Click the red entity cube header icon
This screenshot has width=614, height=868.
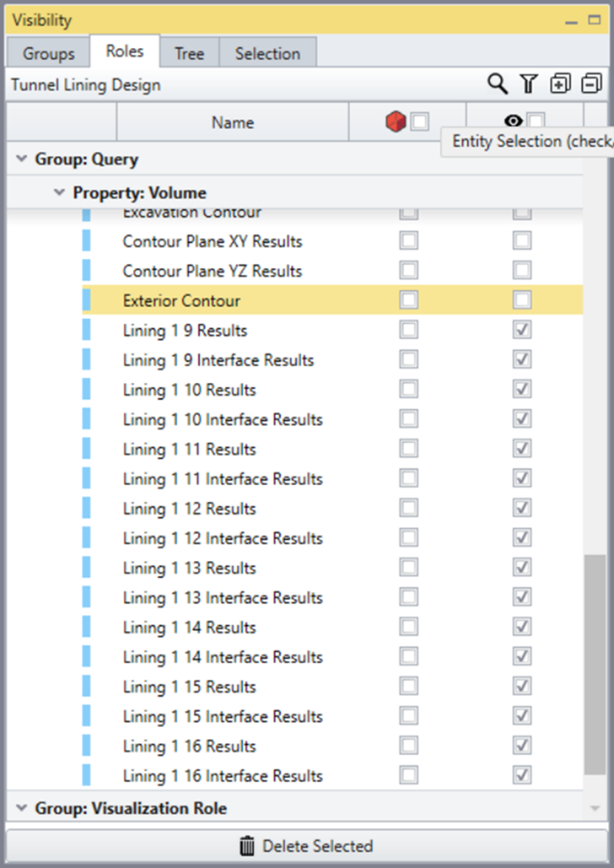[396, 122]
